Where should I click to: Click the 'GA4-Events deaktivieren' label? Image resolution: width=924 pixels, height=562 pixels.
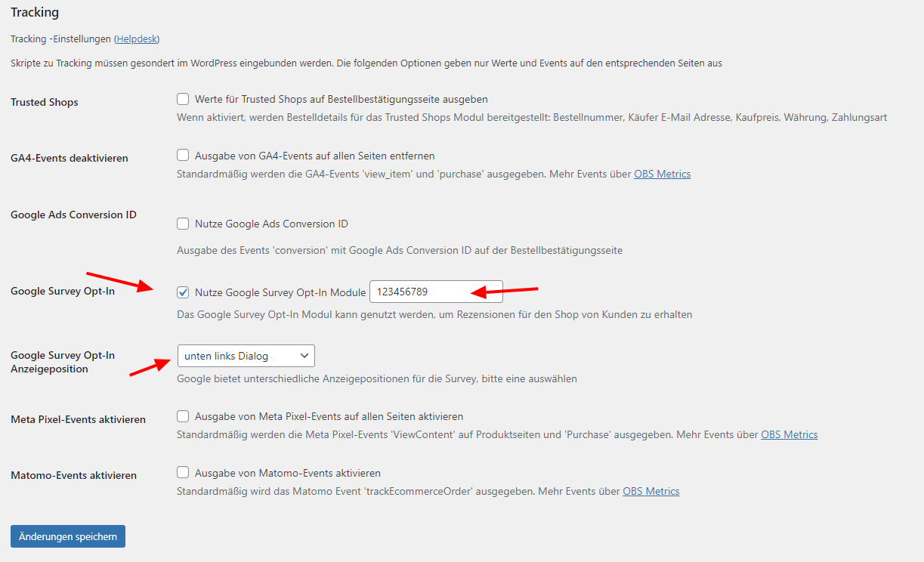70,158
